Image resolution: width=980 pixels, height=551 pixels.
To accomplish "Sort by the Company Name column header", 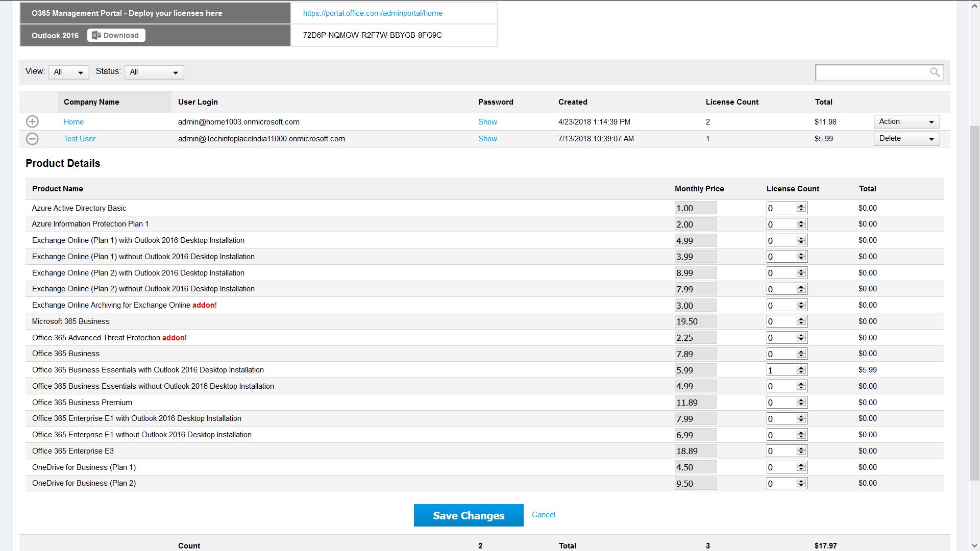I will pyautogui.click(x=91, y=102).
